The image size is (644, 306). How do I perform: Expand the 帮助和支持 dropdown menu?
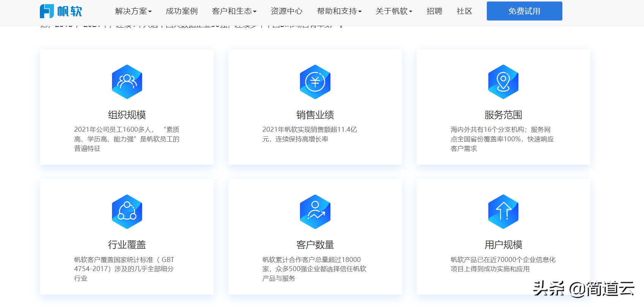point(339,11)
